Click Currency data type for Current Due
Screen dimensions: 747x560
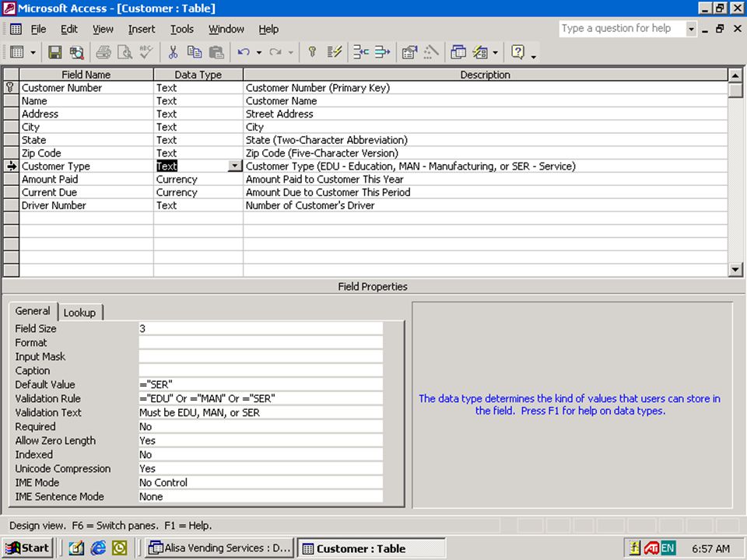pyautogui.click(x=198, y=192)
